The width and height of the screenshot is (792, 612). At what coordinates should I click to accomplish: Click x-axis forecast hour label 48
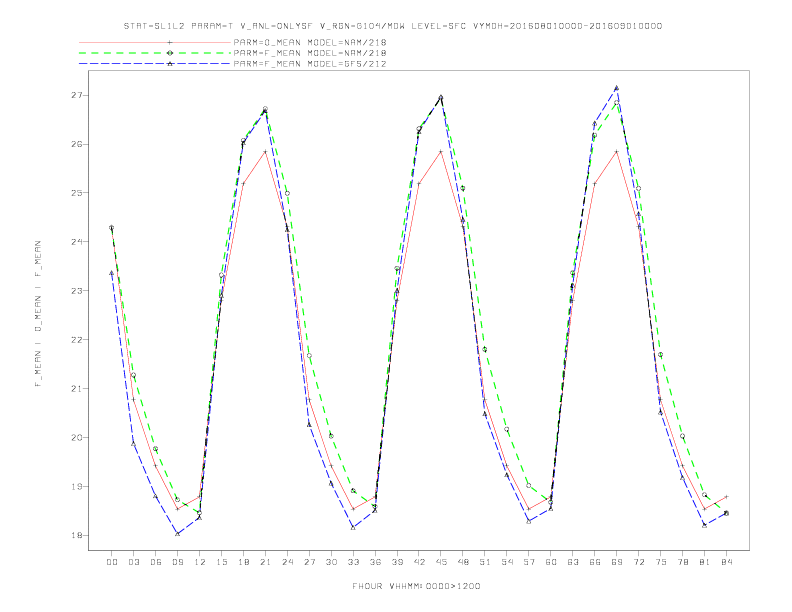tap(463, 562)
